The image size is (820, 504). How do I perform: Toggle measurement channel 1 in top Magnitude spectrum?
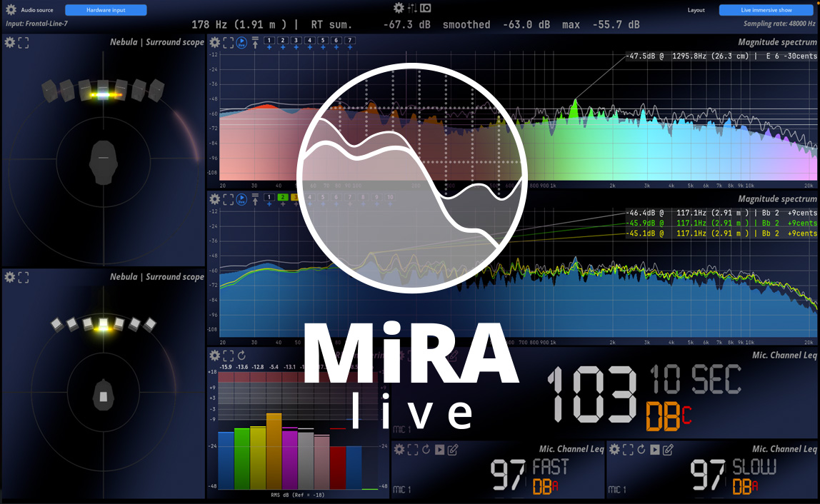coord(269,41)
